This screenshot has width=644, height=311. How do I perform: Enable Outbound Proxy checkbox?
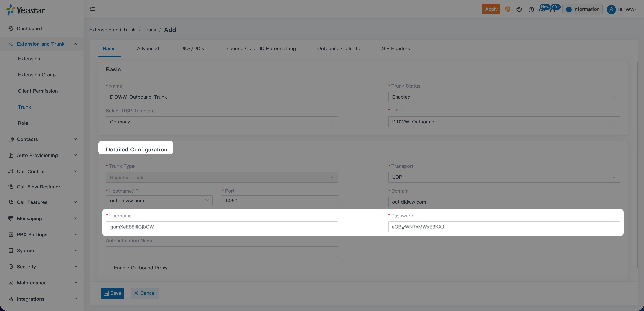[x=109, y=268]
